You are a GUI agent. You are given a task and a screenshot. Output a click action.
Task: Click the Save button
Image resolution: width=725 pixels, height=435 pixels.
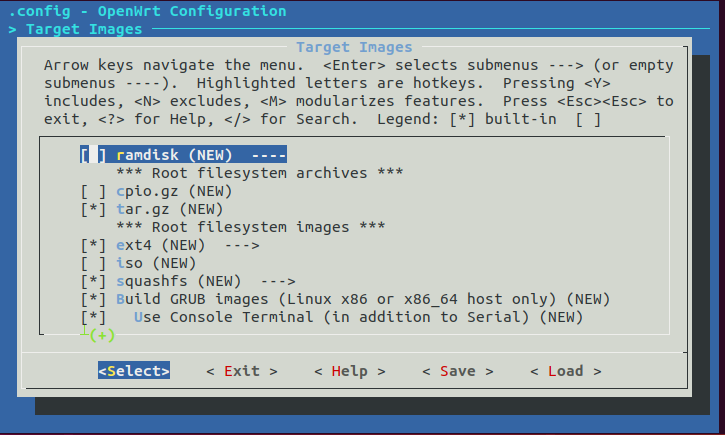pos(458,371)
